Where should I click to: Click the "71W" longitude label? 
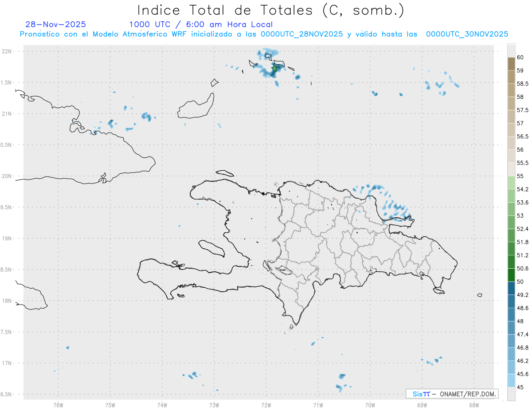pos(318,405)
